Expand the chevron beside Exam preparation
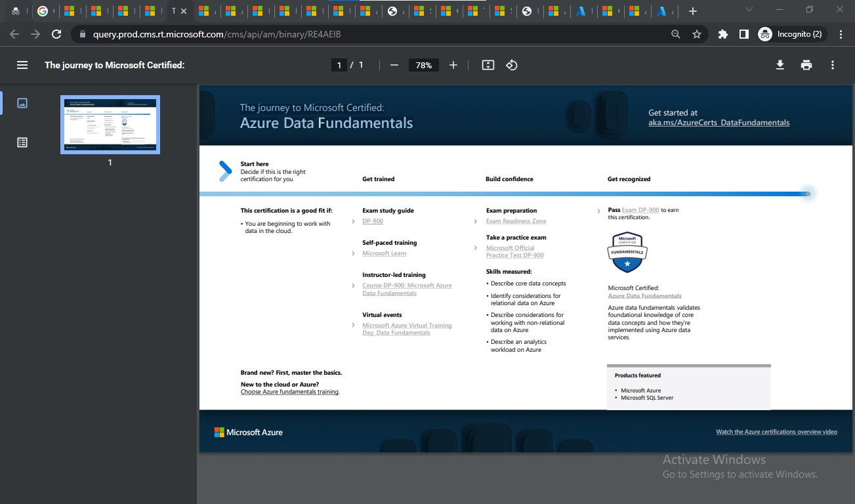 [475, 221]
